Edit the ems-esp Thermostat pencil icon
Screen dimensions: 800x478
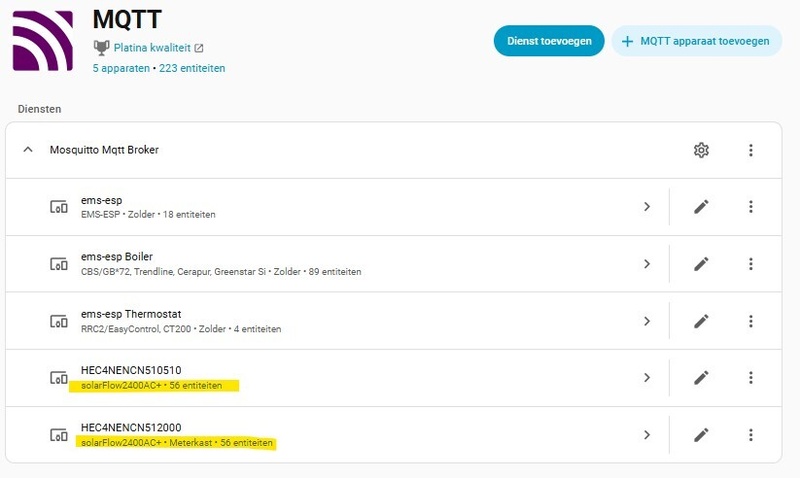[x=701, y=321]
